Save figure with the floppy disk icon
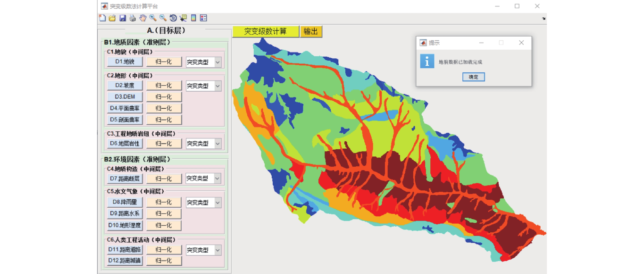The image size is (644, 274). 122,18
